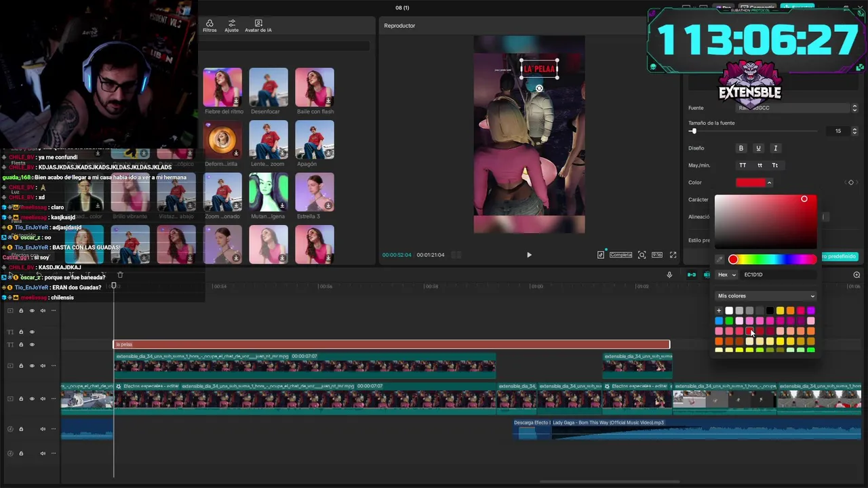
Task: Click the EC1D1D hex value field
Action: coord(778,274)
